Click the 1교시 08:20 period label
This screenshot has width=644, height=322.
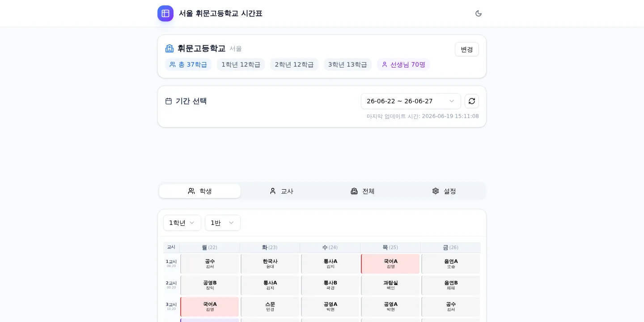pyautogui.click(x=171, y=263)
